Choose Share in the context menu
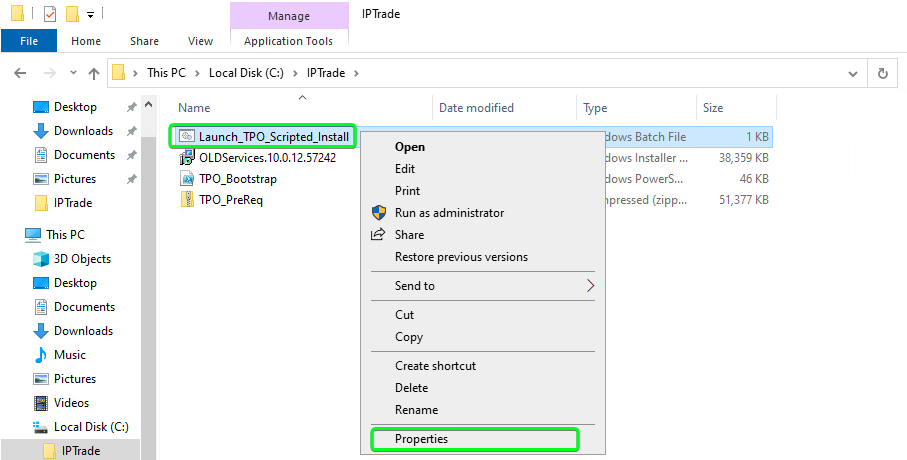 tap(410, 235)
